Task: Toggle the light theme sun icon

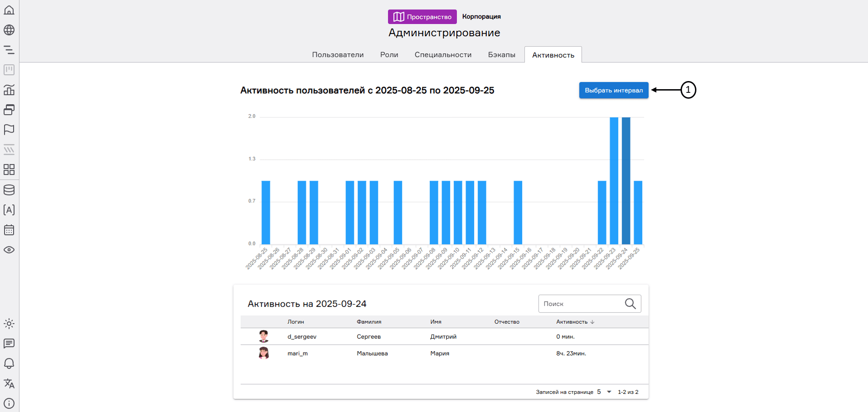Action: click(x=9, y=324)
